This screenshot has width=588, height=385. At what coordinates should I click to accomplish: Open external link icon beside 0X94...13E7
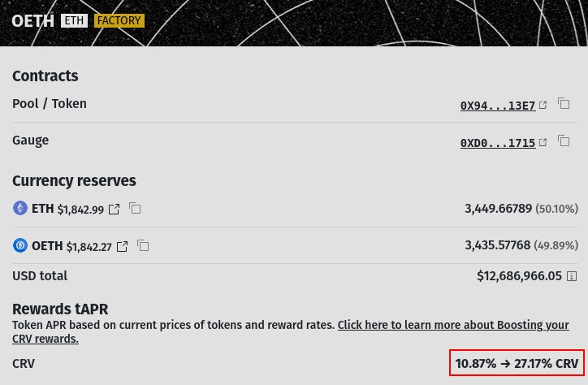(543, 105)
